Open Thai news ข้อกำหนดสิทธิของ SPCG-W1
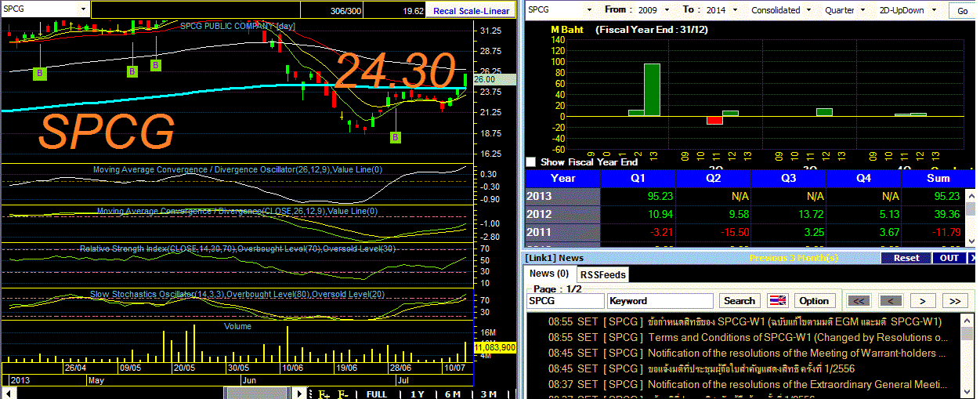 (x=795, y=321)
